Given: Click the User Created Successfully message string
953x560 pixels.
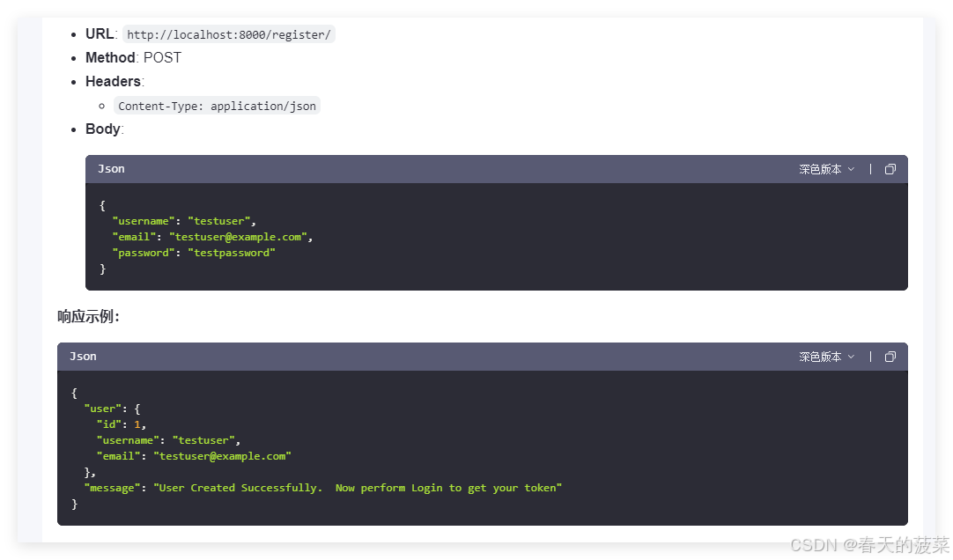Looking at the screenshot, I should (358, 488).
